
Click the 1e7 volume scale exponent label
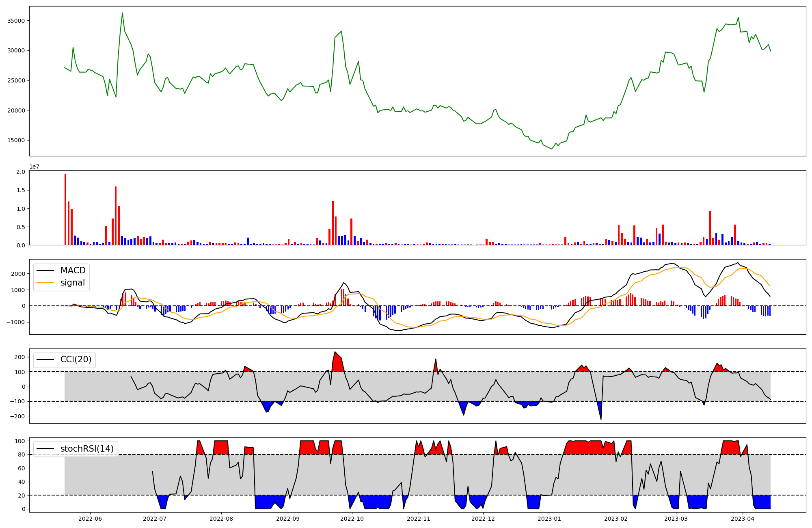pos(34,167)
